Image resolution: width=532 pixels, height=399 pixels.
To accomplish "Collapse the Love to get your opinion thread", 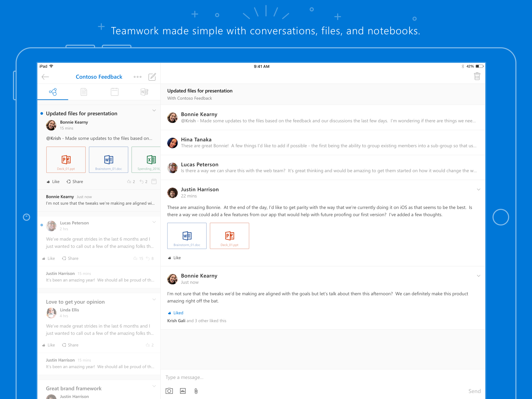I will tap(154, 299).
